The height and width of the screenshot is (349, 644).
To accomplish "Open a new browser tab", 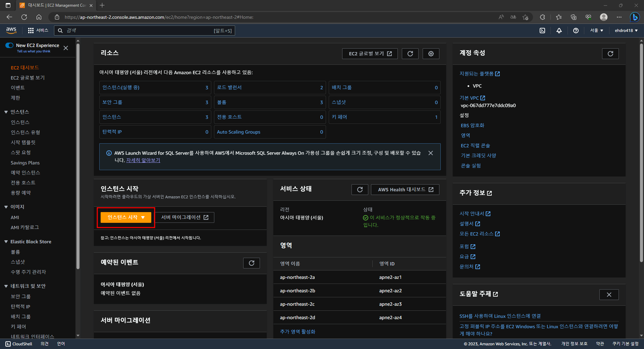I will click(x=102, y=5).
